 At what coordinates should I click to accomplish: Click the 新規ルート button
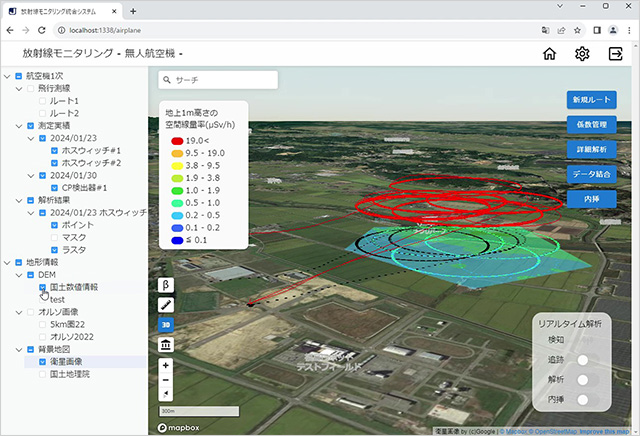(590, 101)
